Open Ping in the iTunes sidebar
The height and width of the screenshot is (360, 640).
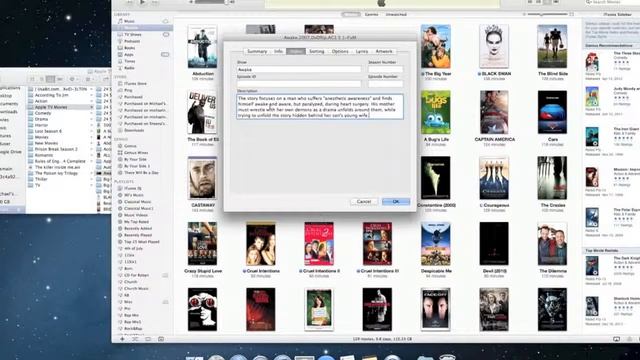(x=128, y=90)
